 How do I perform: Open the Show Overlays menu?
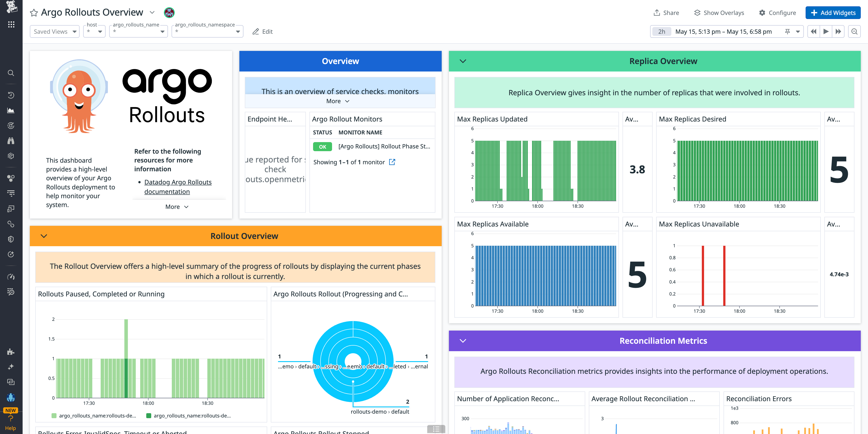718,12
